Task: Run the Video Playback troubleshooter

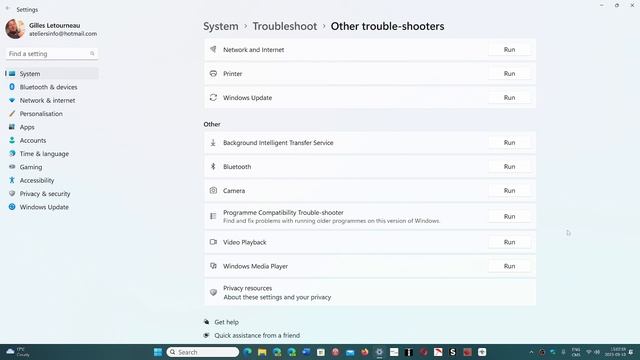Action: (x=509, y=242)
